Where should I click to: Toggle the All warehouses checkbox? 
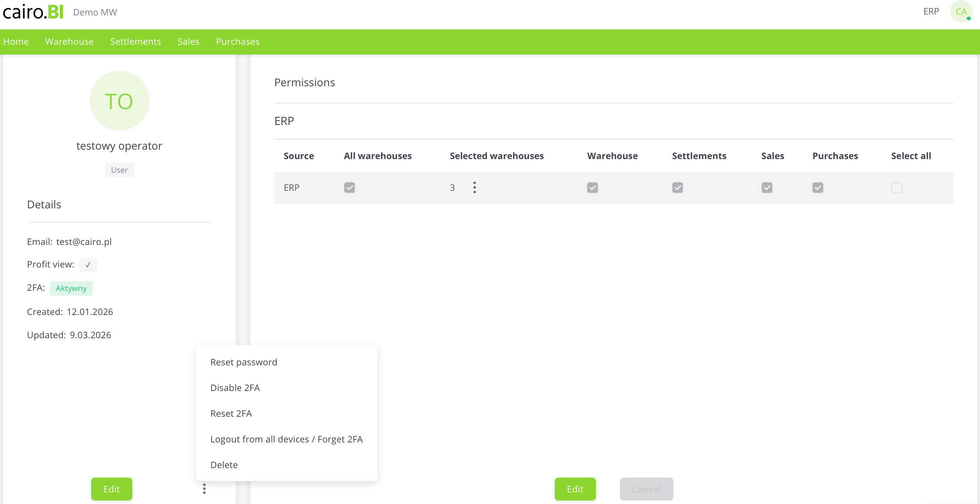(349, 188)
